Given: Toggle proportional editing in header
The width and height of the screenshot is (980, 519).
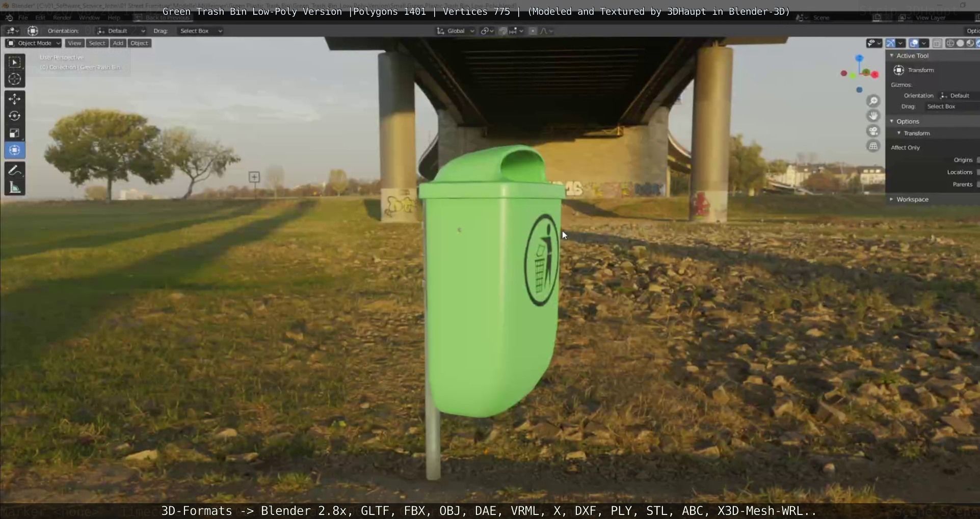Looking at the screenshot, I should 533,31.
